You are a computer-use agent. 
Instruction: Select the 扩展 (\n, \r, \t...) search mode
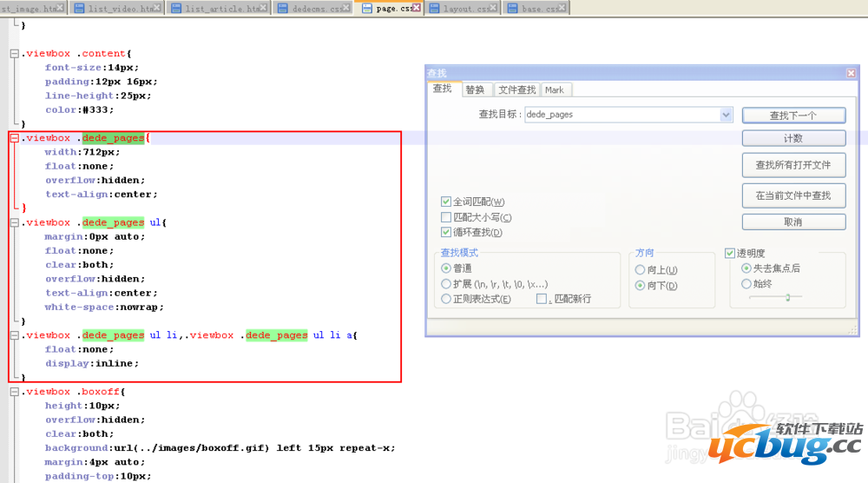coord(445,283)
